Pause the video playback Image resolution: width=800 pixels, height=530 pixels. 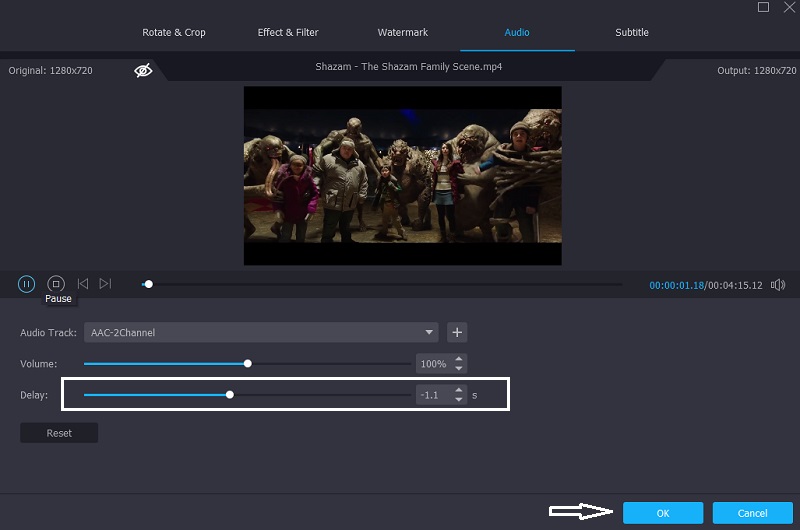(x=27, y=284)
